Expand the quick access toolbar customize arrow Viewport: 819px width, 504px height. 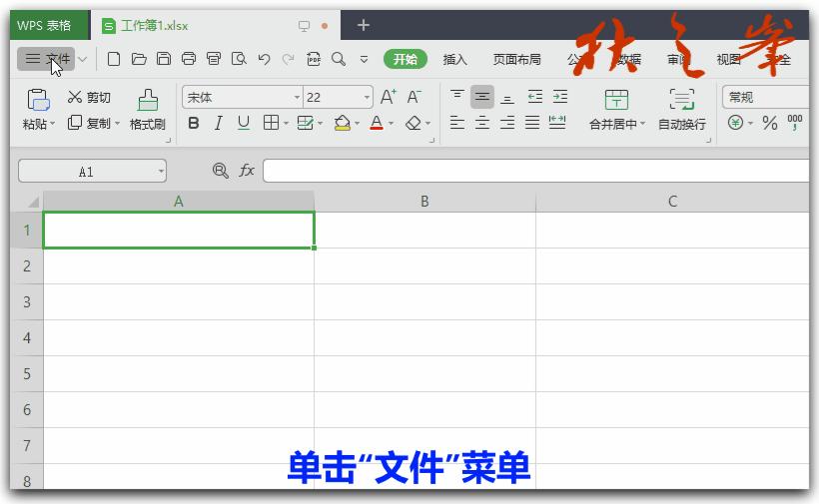(x=364, y=60)
